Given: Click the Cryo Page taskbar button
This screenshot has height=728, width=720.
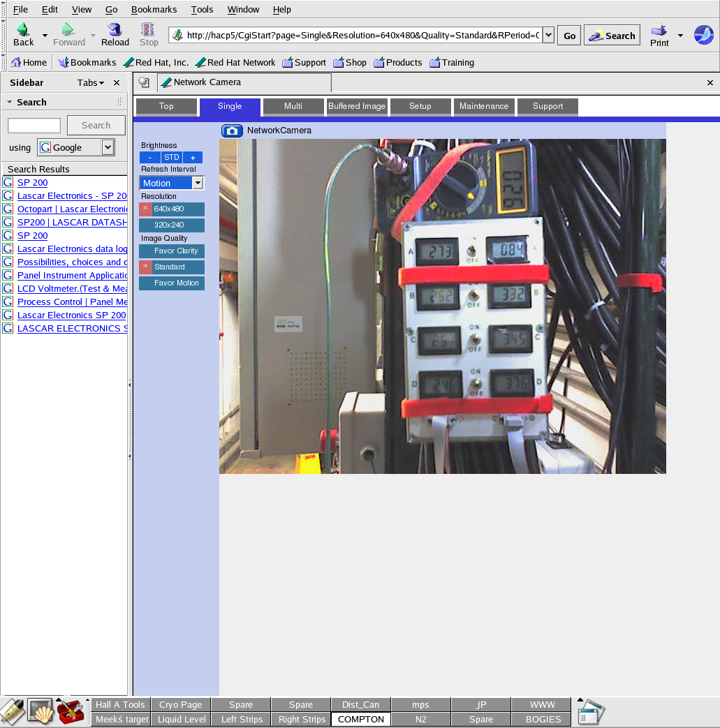Looking at the screenshot, I should [x=180, y=704].
